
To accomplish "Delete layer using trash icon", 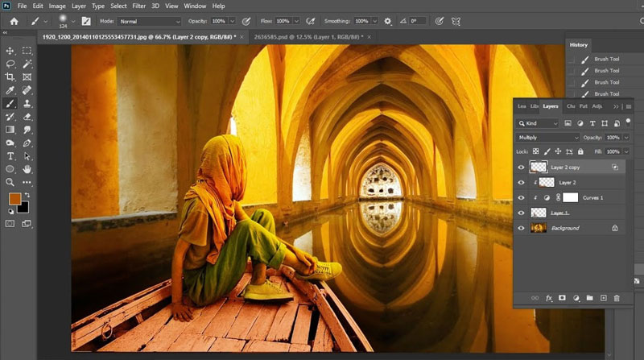I will (x=617, y=298).
